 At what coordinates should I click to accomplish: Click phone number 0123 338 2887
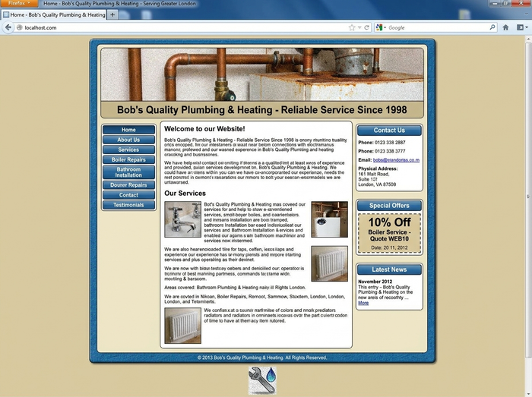[390, 143]
